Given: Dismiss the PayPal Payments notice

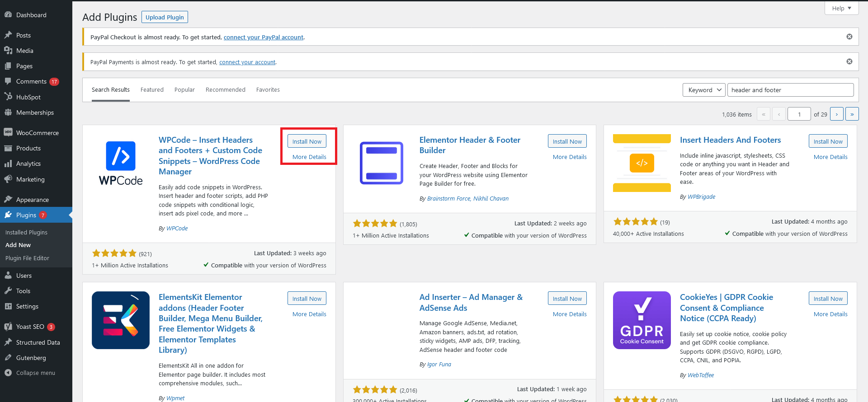Looking at the screenshot, I should pos(849,61).
